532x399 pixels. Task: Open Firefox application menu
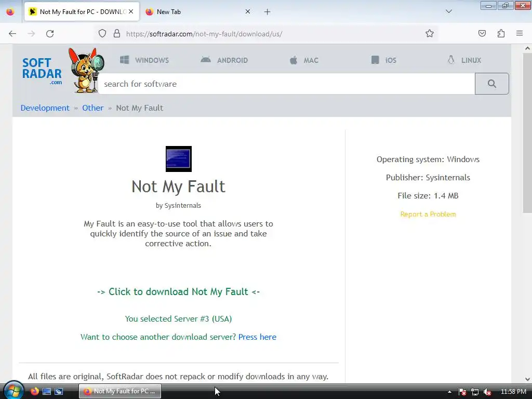(x=520, y=33)
